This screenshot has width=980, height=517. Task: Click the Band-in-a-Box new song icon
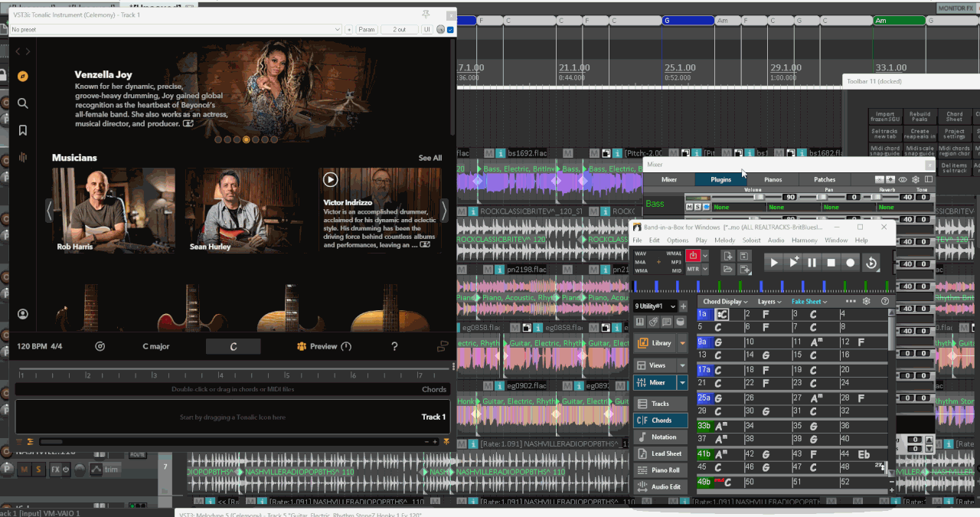pos(727,256)
